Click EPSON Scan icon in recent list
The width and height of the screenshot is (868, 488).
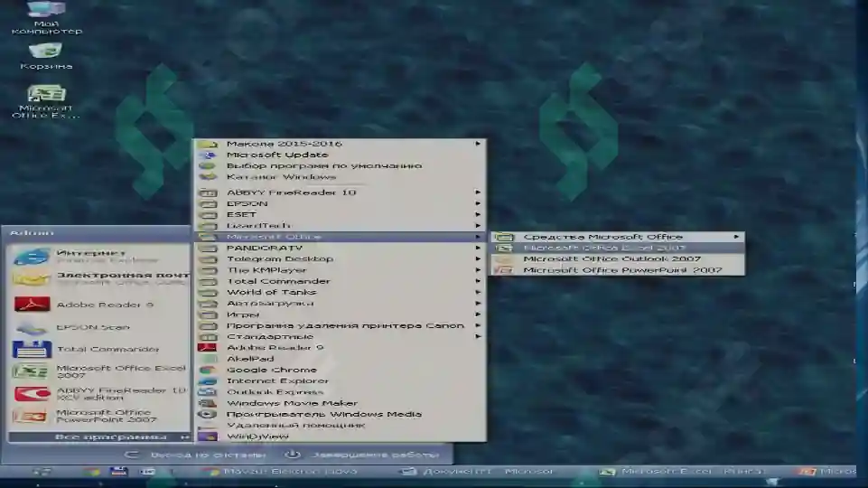click(x=32, y=327)
